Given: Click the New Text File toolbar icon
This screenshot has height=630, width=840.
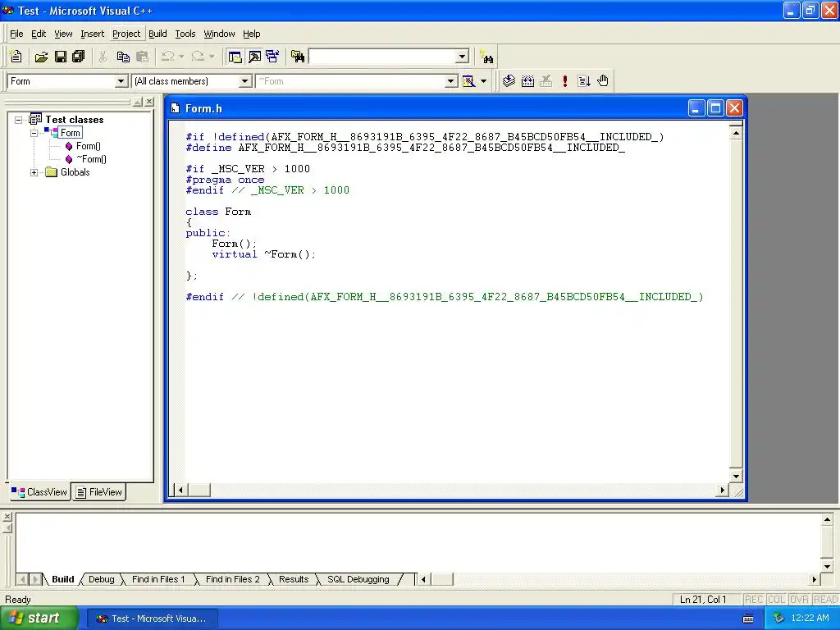Looking at the screenshot, I should [x=16, y=57].
